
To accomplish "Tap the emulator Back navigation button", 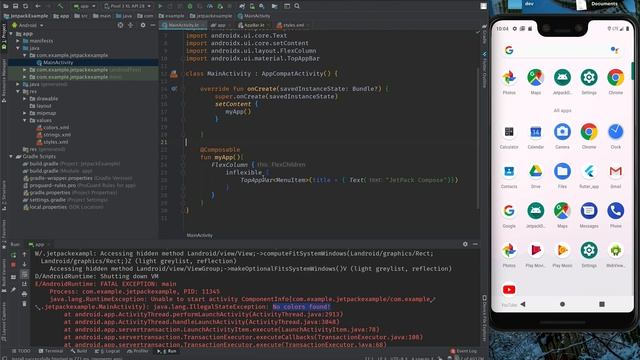I will tap(523, 304).
